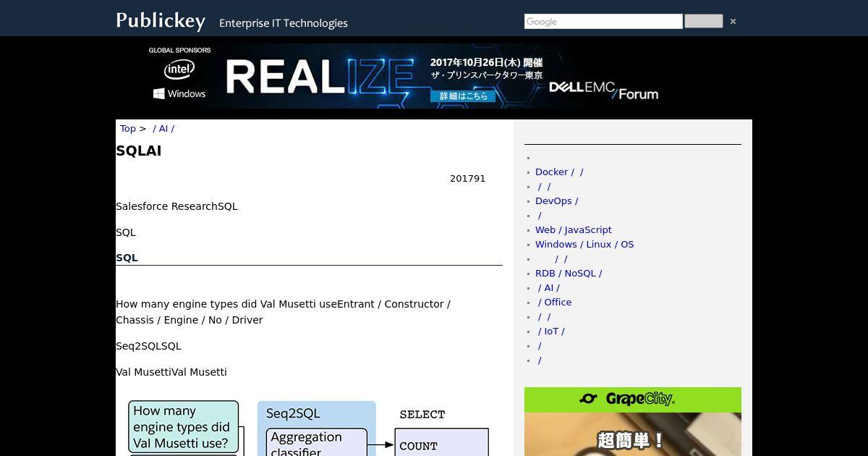The height and width of the screenshot is (456, 868).
Task: Open the AI category in sidebar
Action: click(x=548, y=288)
